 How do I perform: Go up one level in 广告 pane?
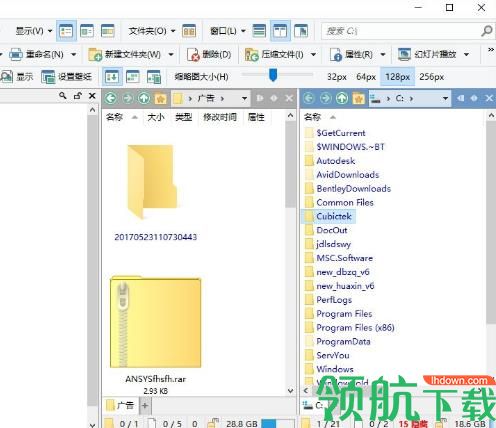coord(144,98)
